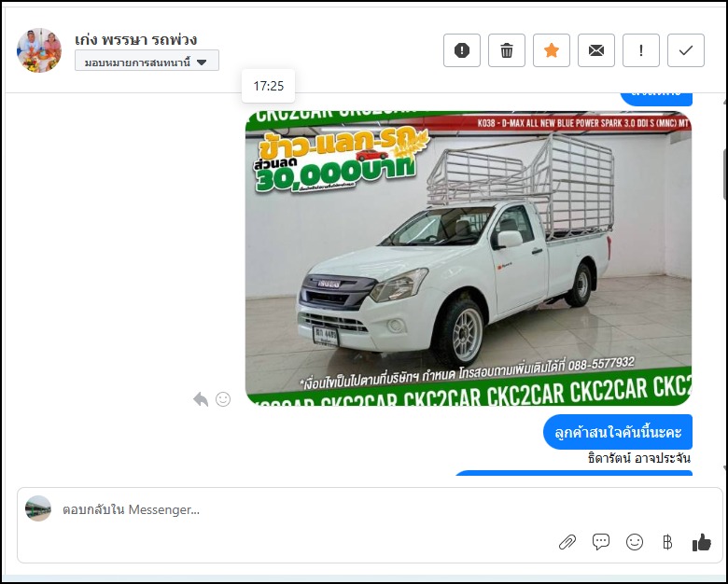The image size is (728, 584).
Task: Click the page avatar beside reply box
Action: click(x=38, y=508)
